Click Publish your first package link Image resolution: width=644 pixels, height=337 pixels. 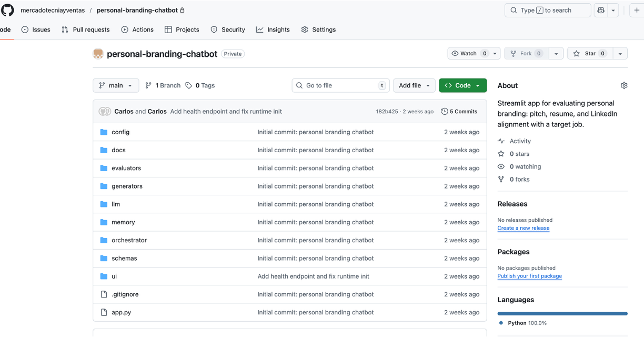pyautogui.click(x=529, y=276)
